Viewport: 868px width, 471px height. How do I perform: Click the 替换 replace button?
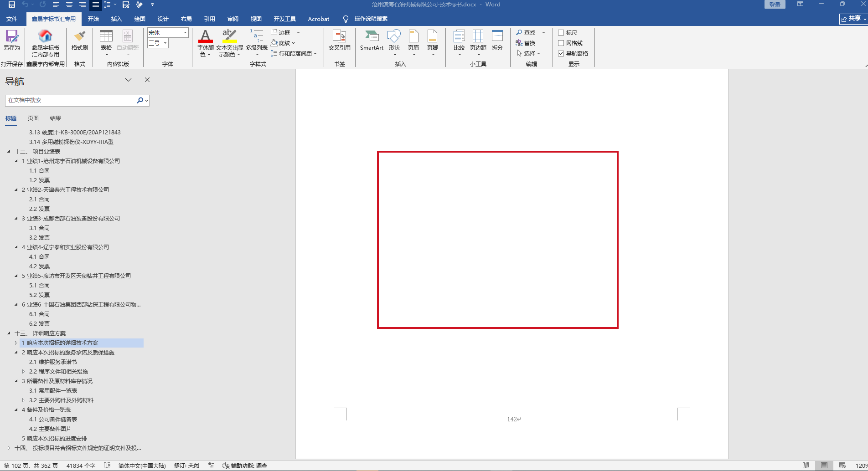[x=526, y=43]
